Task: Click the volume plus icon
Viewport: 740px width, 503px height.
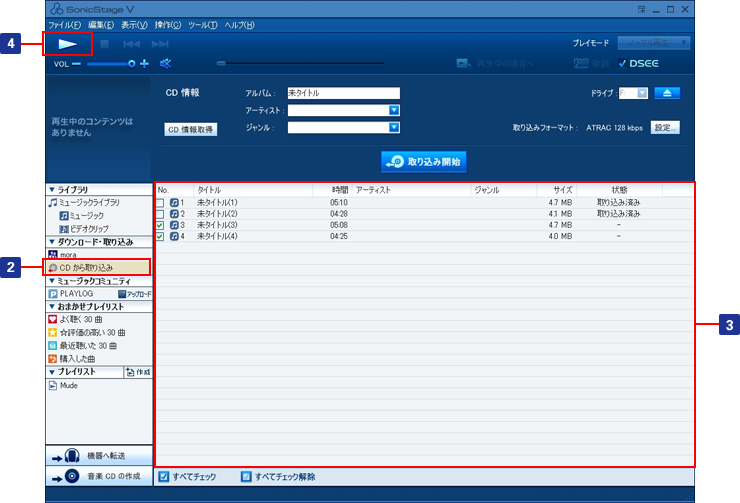Action: [144, 63]
